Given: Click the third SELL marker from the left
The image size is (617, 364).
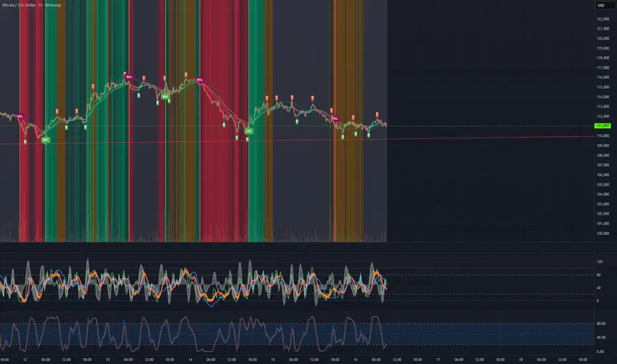Looking at the screenshot, I should point(199,79).
